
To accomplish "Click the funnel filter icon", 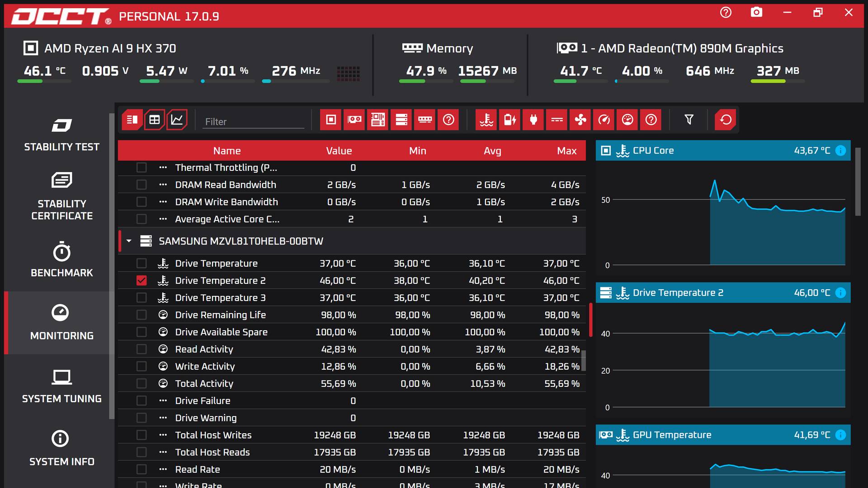I will pyautogui.click(x=689, y=120).
